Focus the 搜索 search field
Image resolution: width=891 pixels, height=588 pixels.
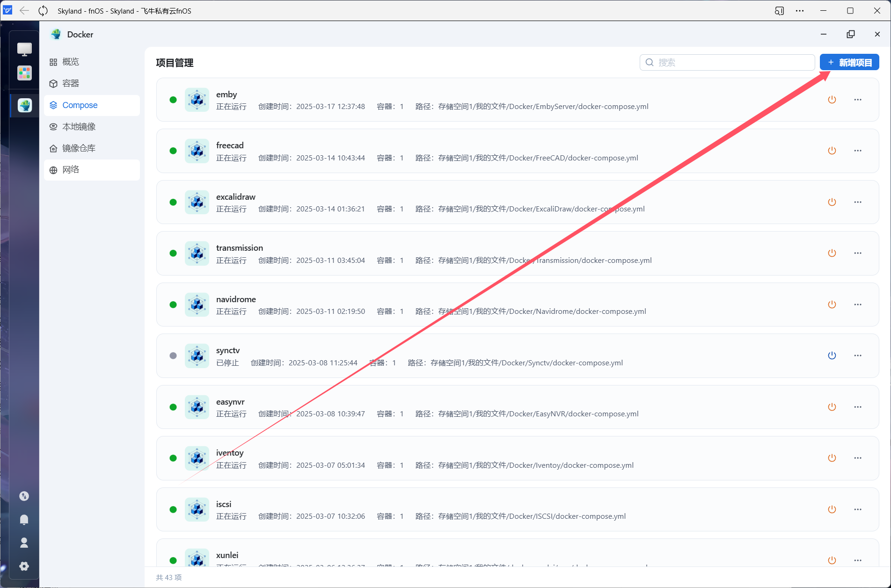(x=727, y=62)
